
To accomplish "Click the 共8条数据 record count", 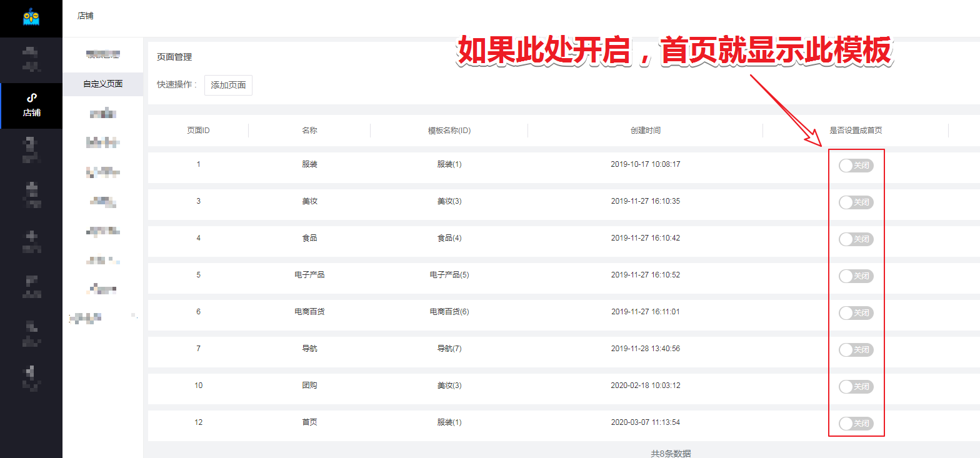I will click(x=671, y=454).
